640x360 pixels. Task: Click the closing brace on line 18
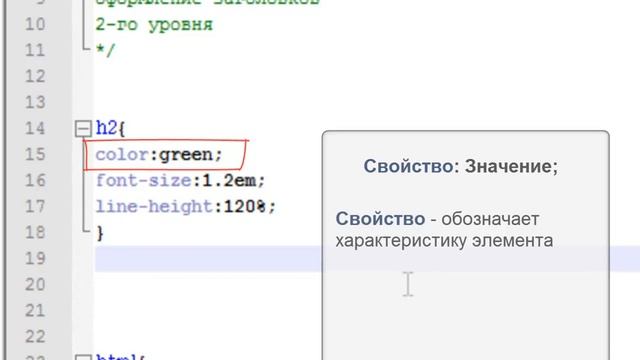click(x=100, y=233)
